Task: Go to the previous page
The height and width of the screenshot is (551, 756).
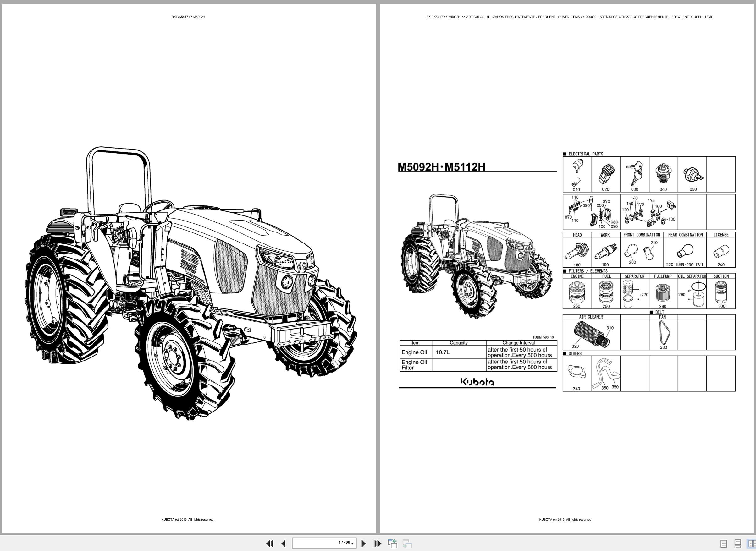Action: pyautogui.click(x=283, y=543)
